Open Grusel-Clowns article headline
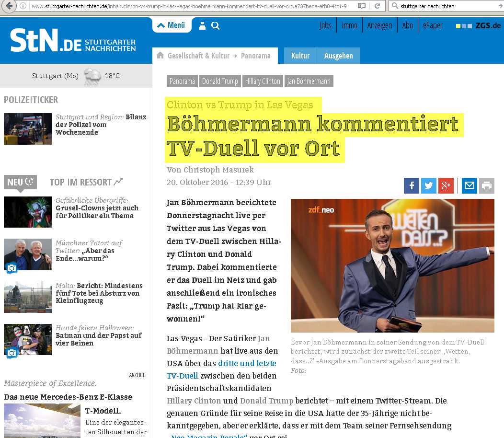Image resolution: width=504 pixels, height=438 pixels. [97, 208]
